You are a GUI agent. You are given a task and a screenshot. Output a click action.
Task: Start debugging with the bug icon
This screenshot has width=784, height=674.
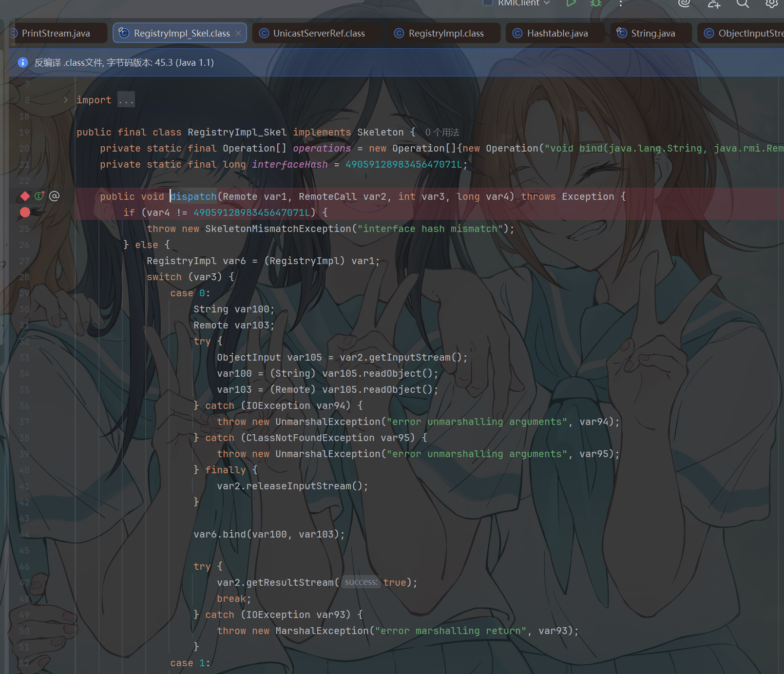tap(596, 3)
